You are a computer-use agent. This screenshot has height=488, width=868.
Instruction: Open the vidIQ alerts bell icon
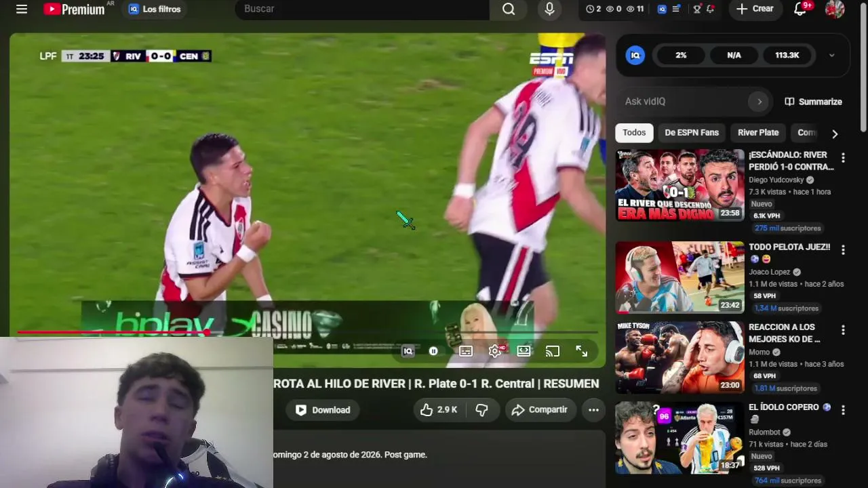pyautogui.click(x=710, y=9)
